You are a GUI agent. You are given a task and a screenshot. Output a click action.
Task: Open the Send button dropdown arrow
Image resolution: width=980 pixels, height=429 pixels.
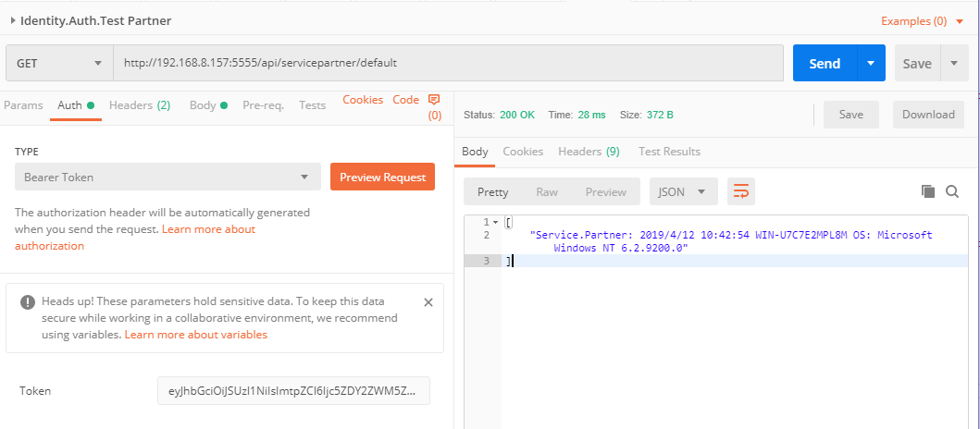[871, 63]
